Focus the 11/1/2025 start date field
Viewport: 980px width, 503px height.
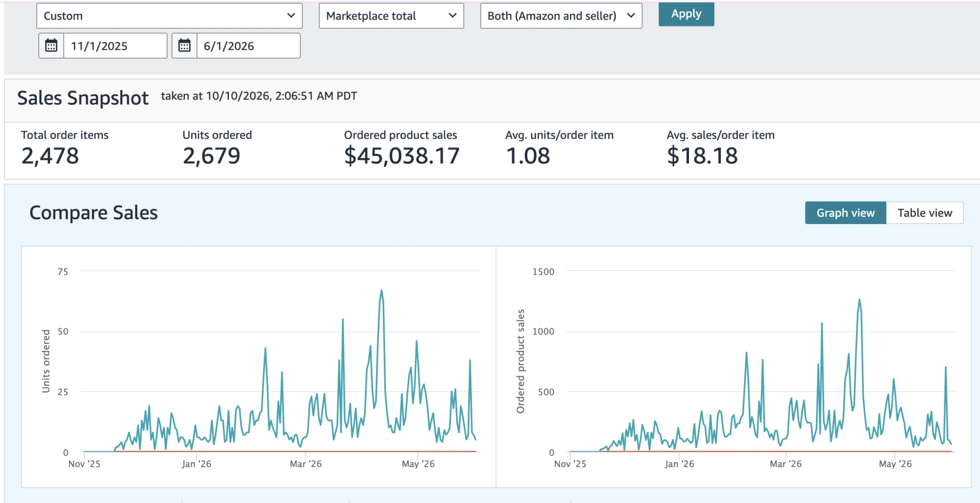pos(115,46)
